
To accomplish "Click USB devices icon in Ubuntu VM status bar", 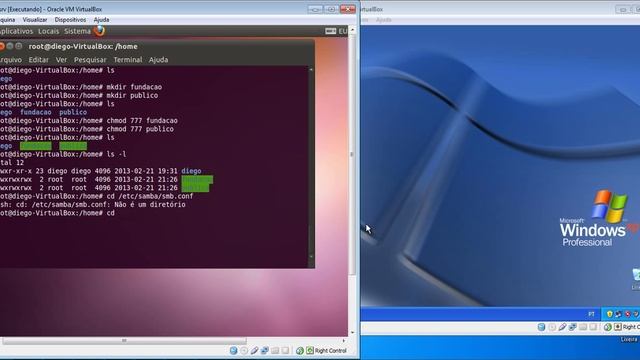I will tap(254, 351).
